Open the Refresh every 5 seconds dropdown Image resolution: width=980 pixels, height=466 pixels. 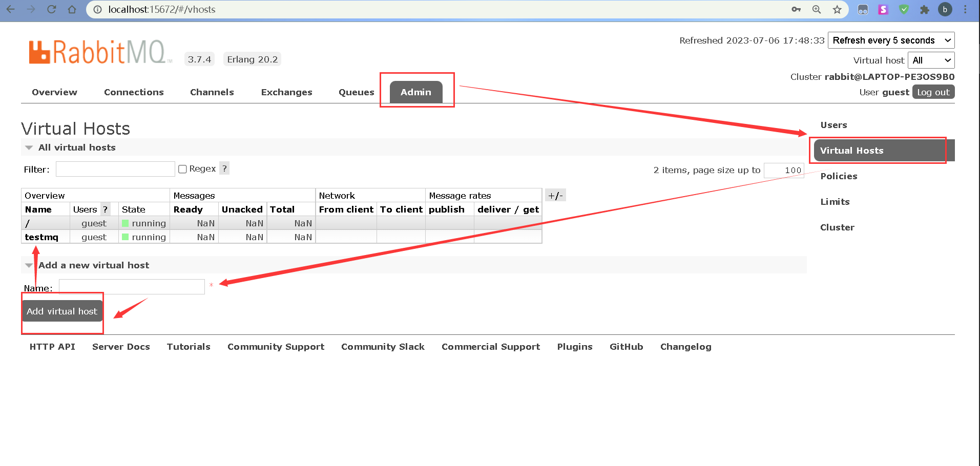point(891,40)
